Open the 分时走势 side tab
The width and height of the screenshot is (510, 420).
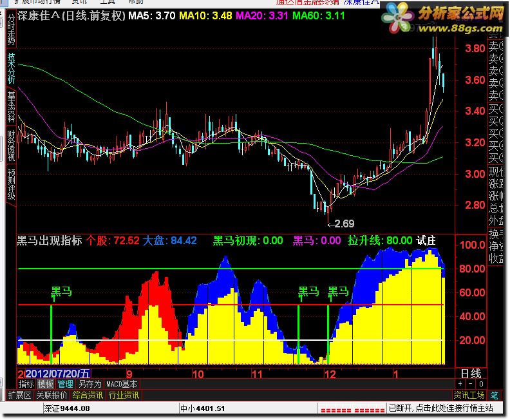tap(11, 30)
